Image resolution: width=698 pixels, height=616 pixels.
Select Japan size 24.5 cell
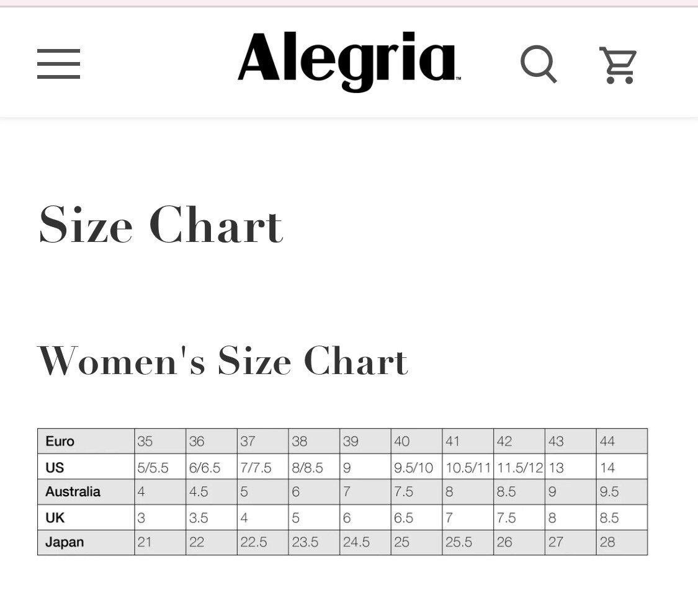coord(365,542)
